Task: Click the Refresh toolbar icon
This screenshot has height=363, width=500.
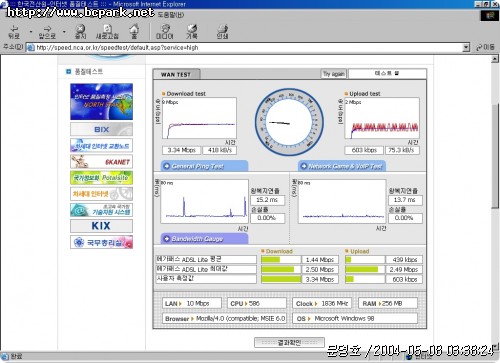Action: 107,32
